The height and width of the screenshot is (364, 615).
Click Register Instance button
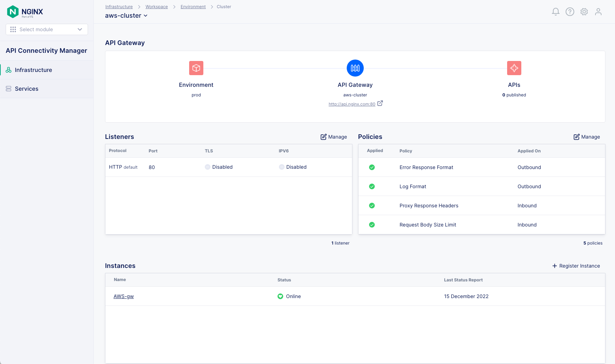[x=576, y=266]
